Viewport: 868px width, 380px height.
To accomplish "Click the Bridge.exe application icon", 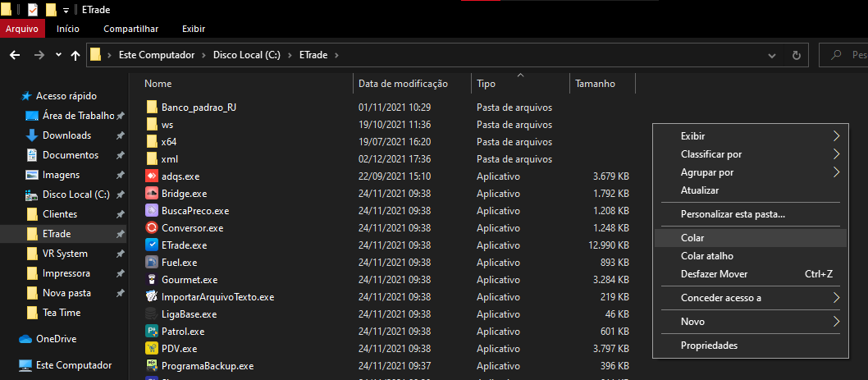I will point(152,194).
